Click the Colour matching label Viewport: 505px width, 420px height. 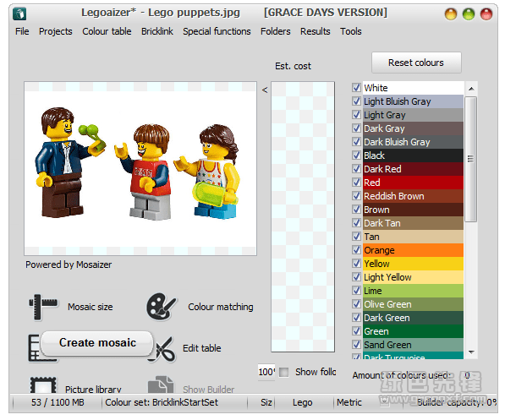pyautogui.click(x=221, y=307)
